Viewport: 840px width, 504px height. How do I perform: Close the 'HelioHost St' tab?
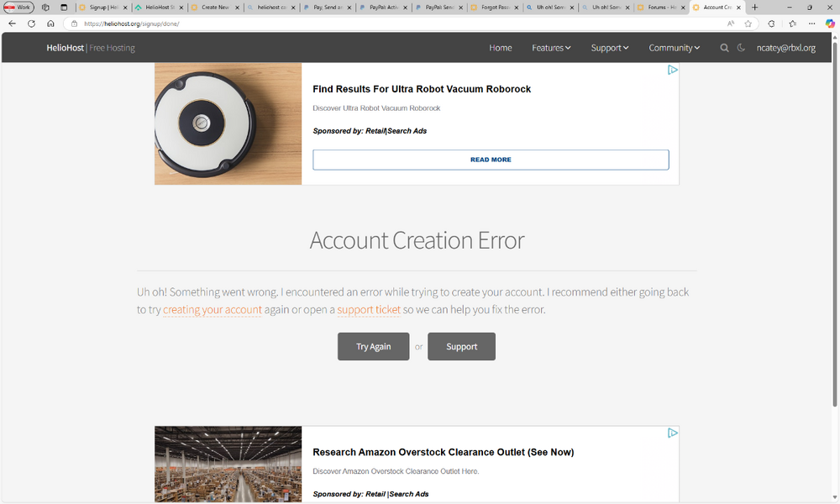coord(181,8)
